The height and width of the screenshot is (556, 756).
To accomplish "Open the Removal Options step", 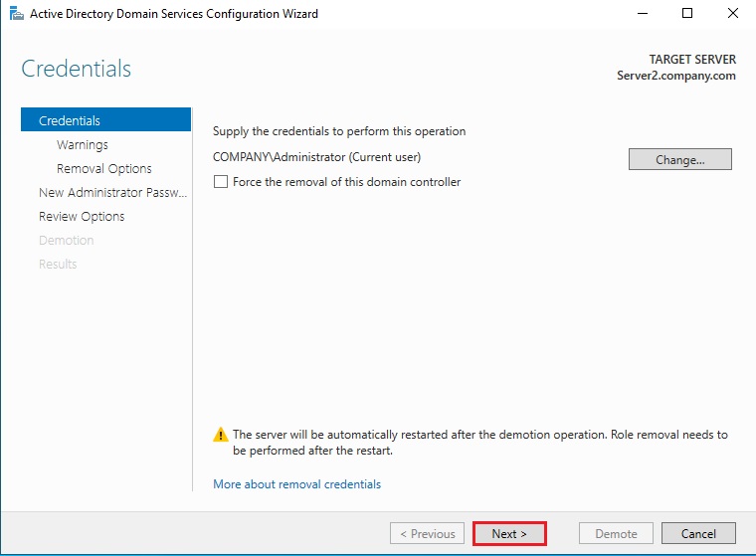I will [104, 168].
